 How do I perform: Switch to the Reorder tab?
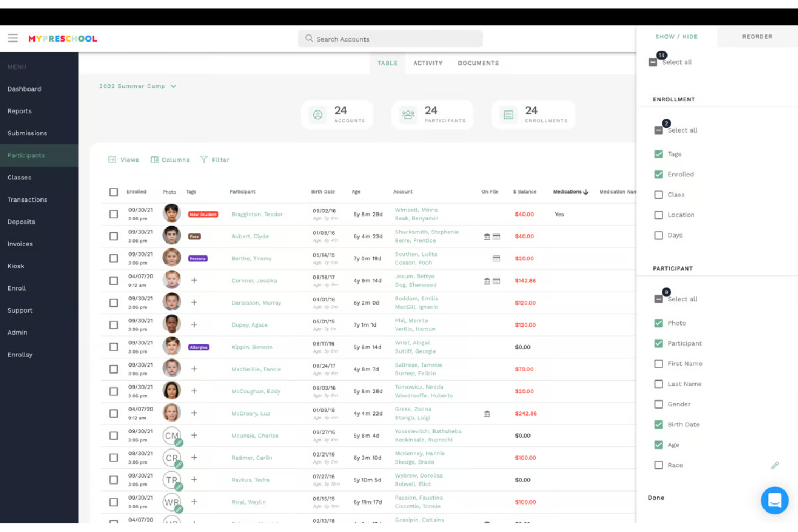757,37
